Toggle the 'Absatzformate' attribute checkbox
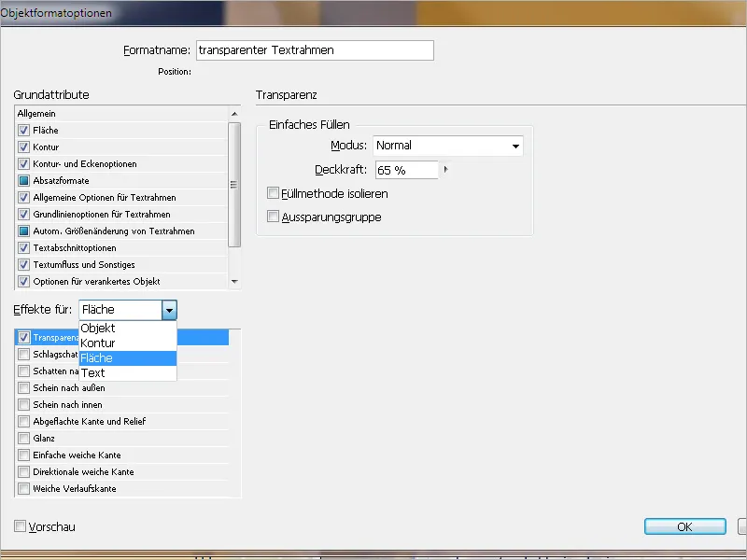 pyautogui.click(x=23, y=180)
